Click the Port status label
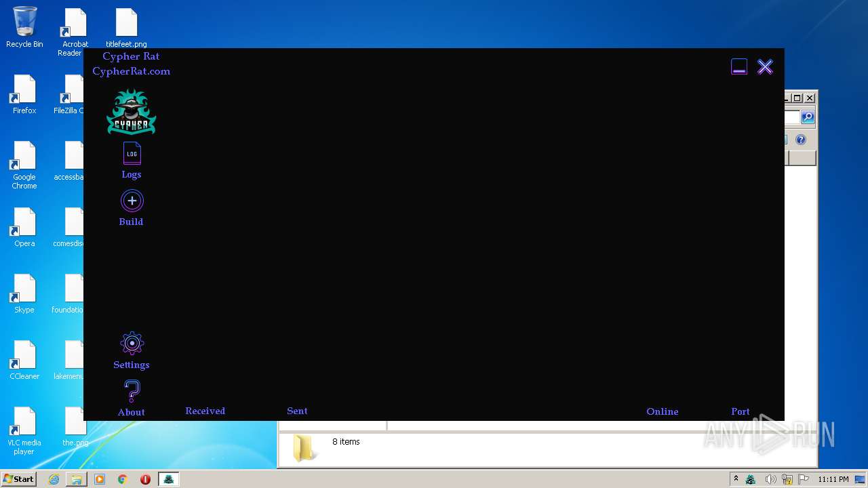Screen dimensions: 868x488 click(741, 411)
